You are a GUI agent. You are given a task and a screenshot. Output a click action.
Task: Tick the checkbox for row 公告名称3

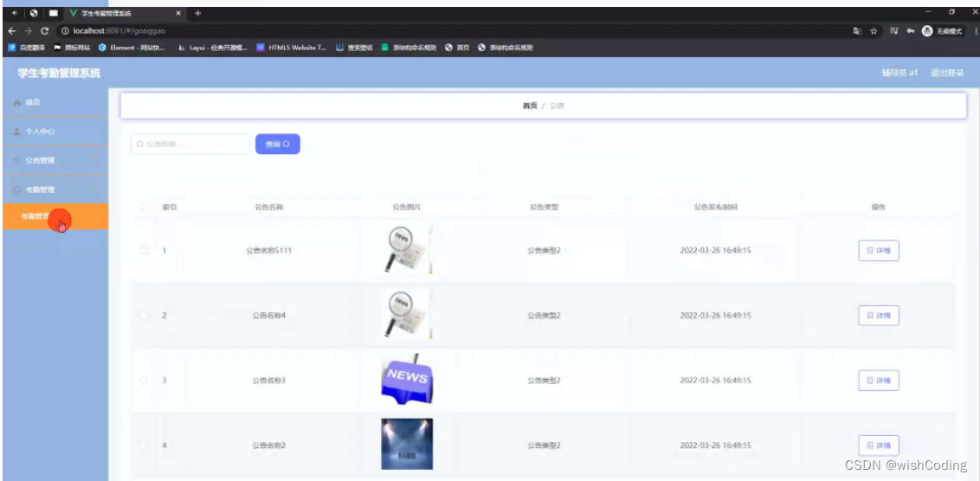tap(144, 381)
